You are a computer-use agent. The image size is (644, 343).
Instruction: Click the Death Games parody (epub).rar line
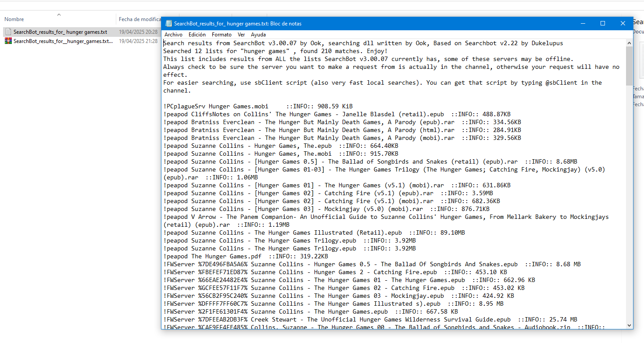coord(342,122)
